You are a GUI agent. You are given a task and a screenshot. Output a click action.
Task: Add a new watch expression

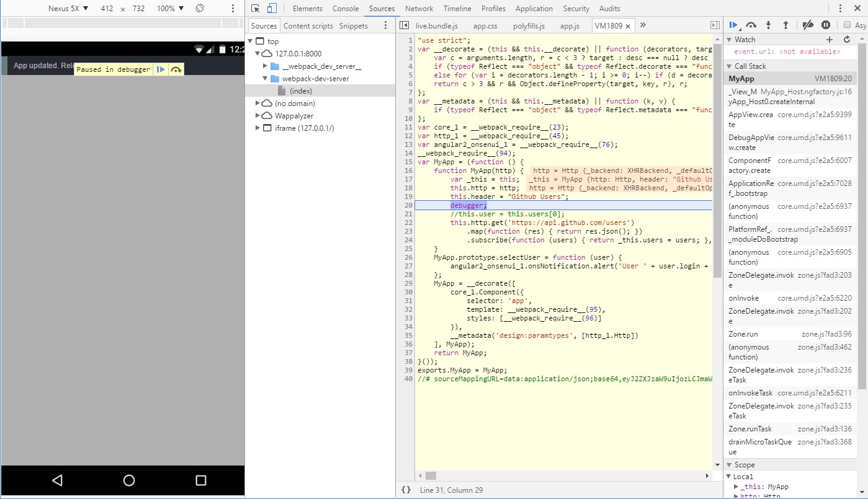click(x=830, y=40)
